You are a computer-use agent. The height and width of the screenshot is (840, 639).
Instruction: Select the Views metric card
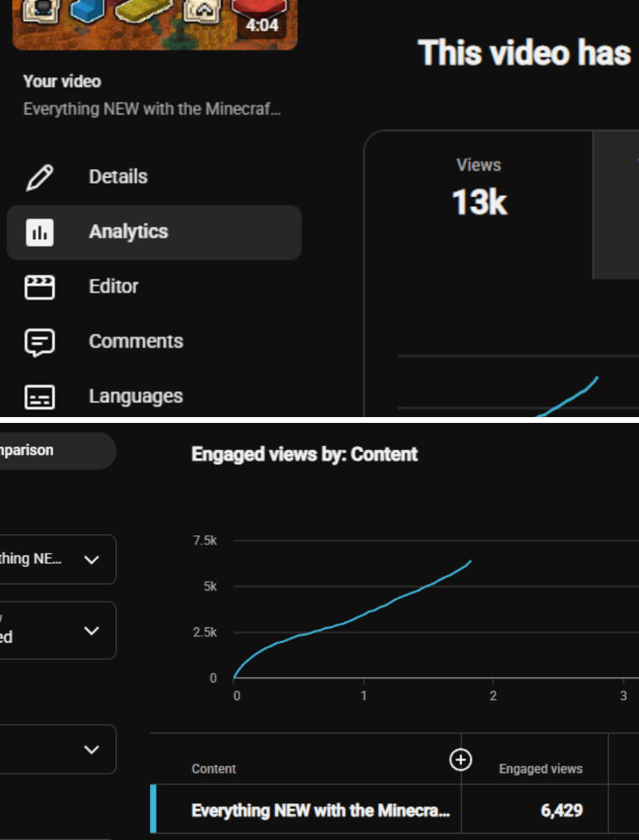coord(479,205)
